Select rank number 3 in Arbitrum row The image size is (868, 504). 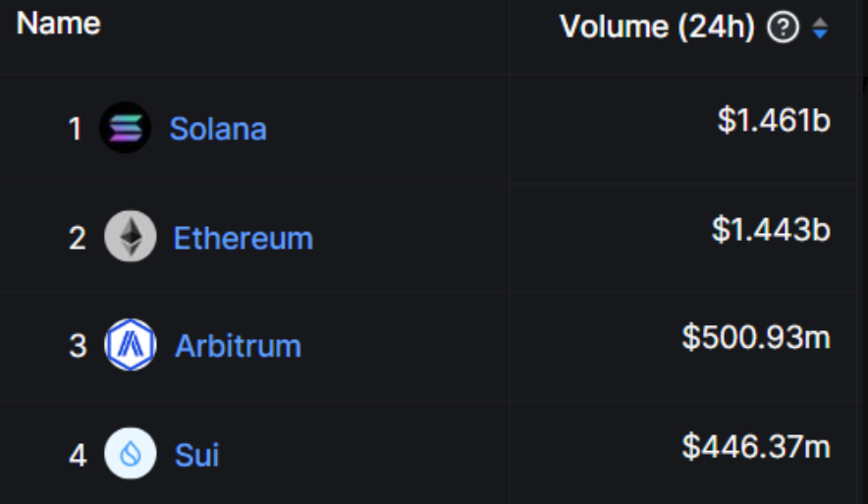tap(78, 347)
